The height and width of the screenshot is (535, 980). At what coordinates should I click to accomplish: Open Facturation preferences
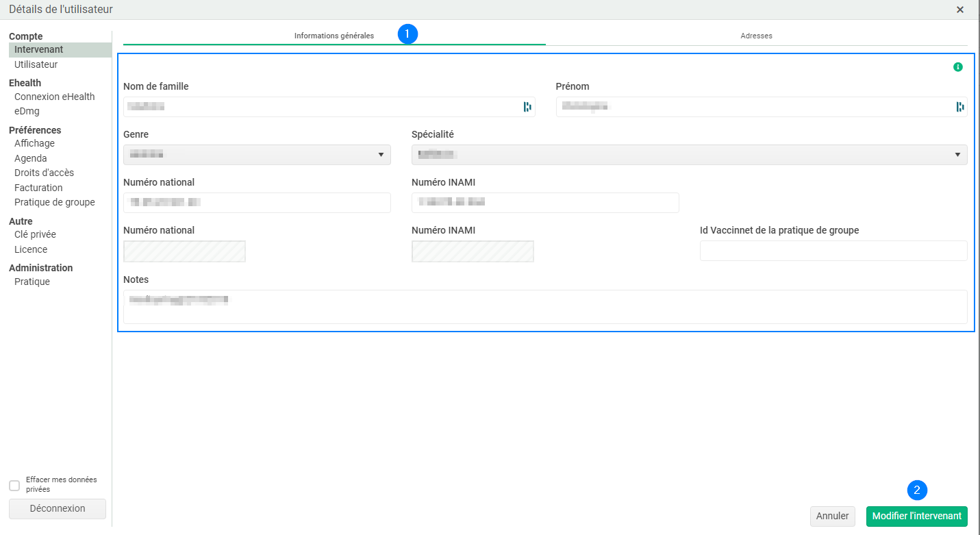point(38,188)
